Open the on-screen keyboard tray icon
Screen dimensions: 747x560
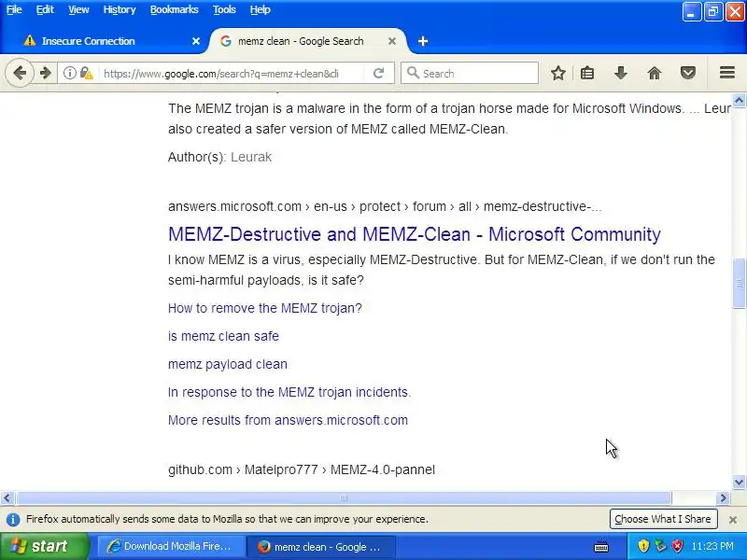click(601, 547)
